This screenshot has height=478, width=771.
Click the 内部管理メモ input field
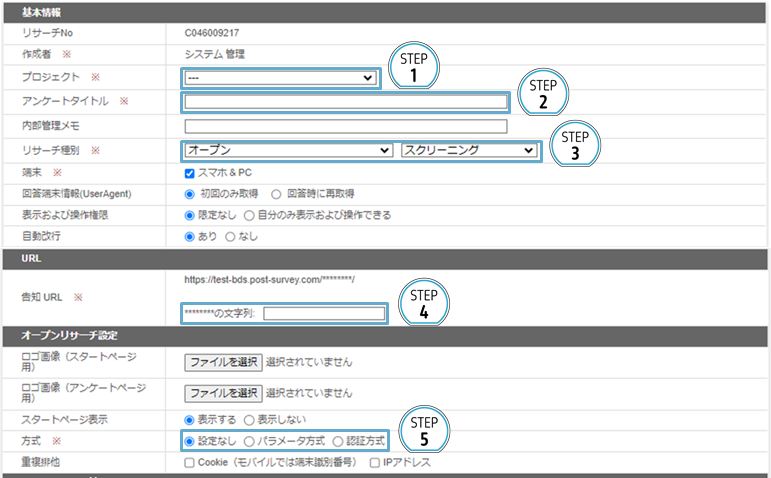pos(345,126)
